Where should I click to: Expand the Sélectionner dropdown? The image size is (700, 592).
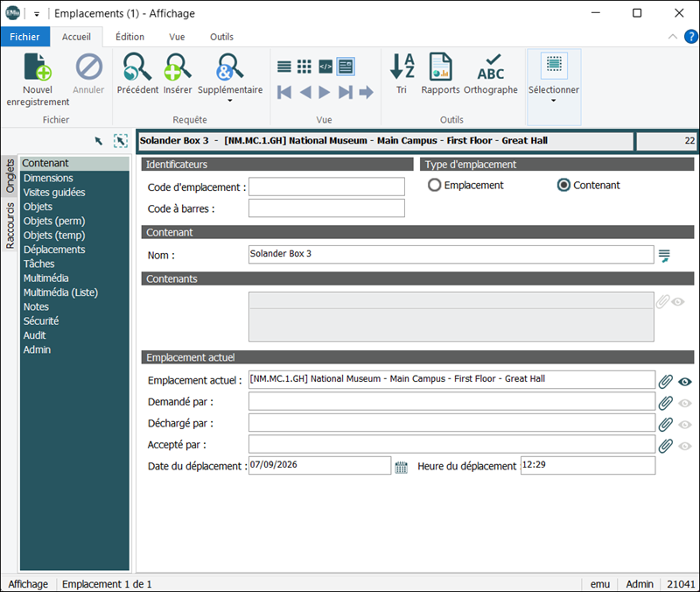554,101
